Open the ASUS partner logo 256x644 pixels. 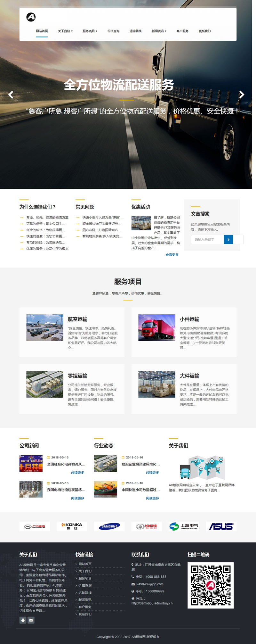221,526
